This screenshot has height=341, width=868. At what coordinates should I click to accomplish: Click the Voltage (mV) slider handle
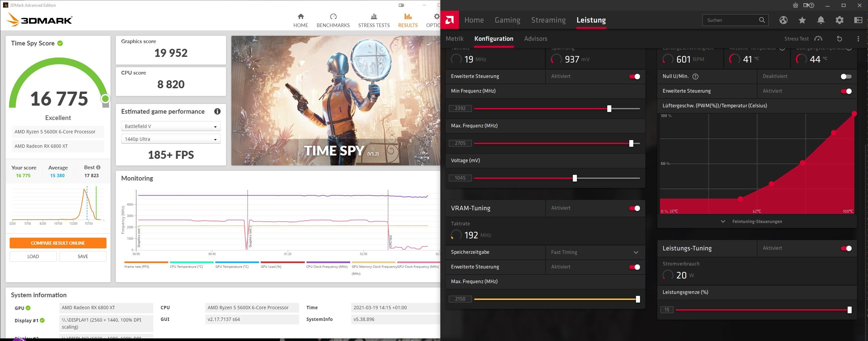click(575, 178)
